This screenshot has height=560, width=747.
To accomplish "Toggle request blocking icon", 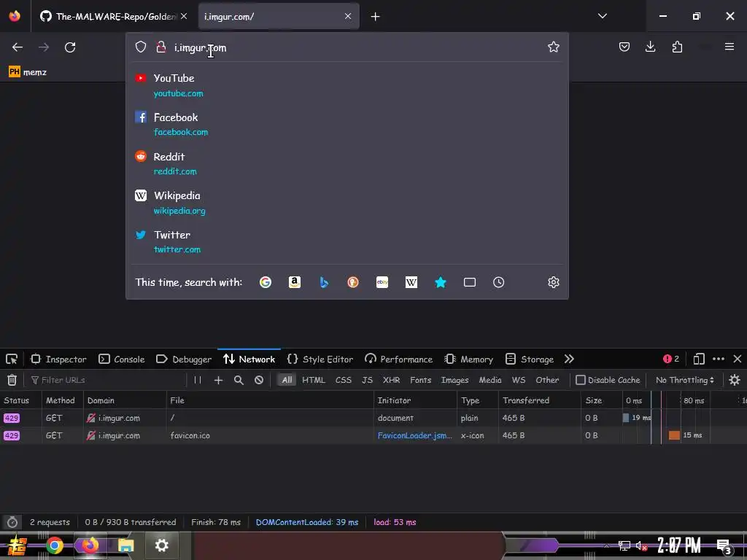I will click(x=259, y=380).
